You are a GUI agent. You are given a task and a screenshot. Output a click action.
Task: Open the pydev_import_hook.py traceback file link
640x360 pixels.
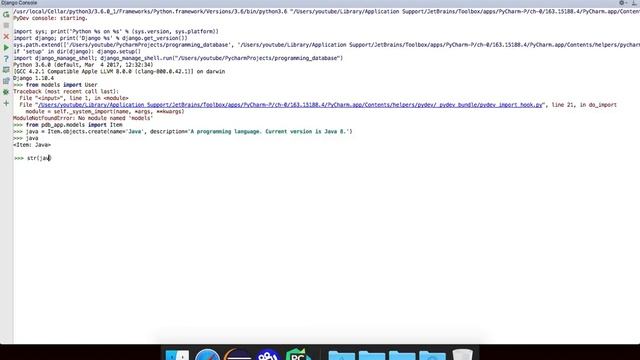[291, 105]
